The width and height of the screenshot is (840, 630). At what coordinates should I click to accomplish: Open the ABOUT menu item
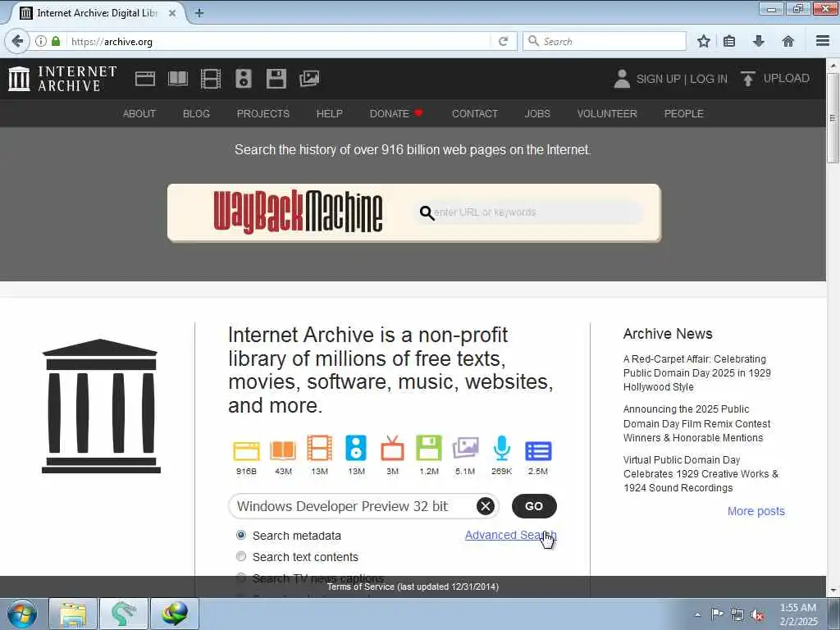point(139,113)
